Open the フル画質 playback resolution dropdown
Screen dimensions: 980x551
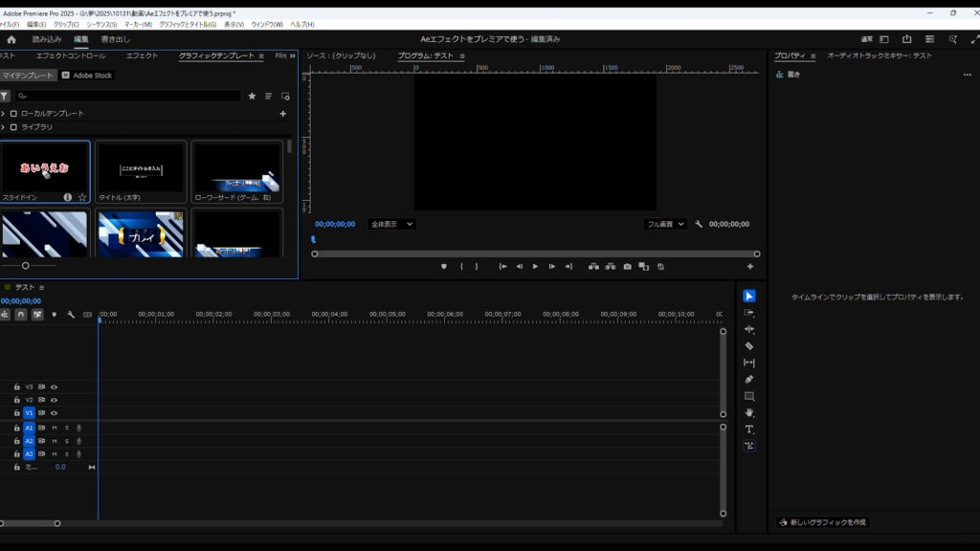[x=666, y=224]
